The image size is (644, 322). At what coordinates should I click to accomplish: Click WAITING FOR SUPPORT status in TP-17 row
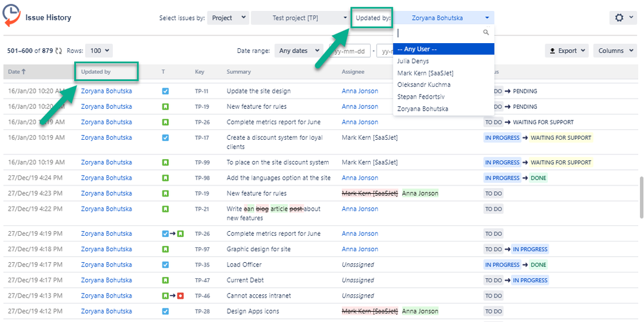561,138
